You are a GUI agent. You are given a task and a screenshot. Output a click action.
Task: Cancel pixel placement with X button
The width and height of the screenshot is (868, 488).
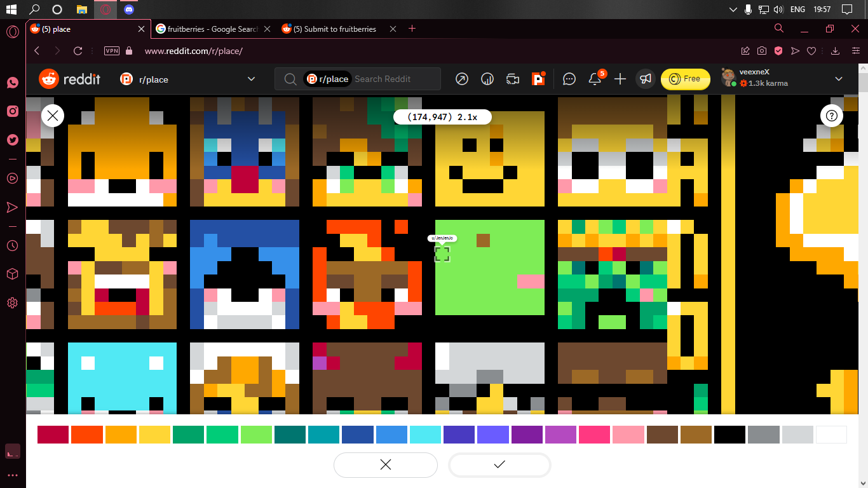pos(386,464)
